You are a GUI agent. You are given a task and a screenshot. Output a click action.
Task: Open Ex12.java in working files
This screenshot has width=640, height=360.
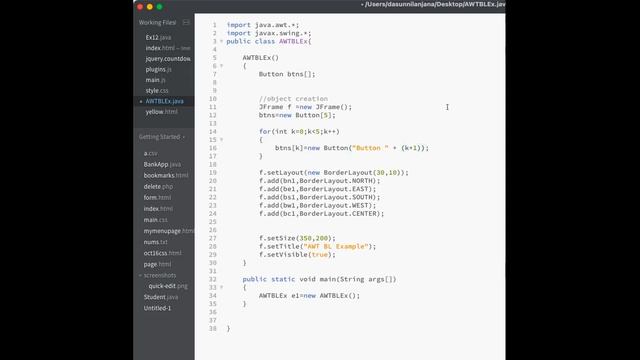pos(158,37)
